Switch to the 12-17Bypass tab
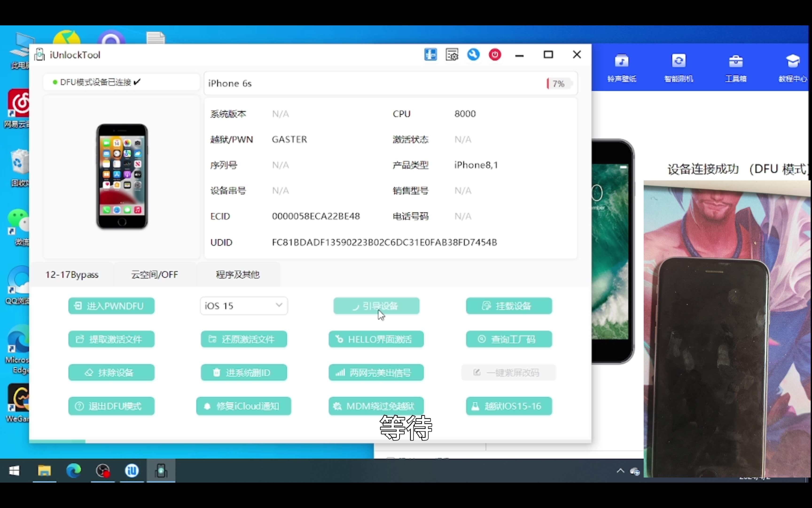The image size is (812, 508). click(x=72, y=274)
